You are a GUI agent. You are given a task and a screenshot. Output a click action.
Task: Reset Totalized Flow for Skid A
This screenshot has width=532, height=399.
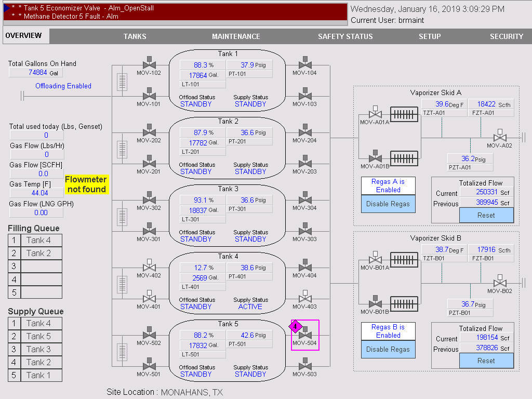point(486,215)
